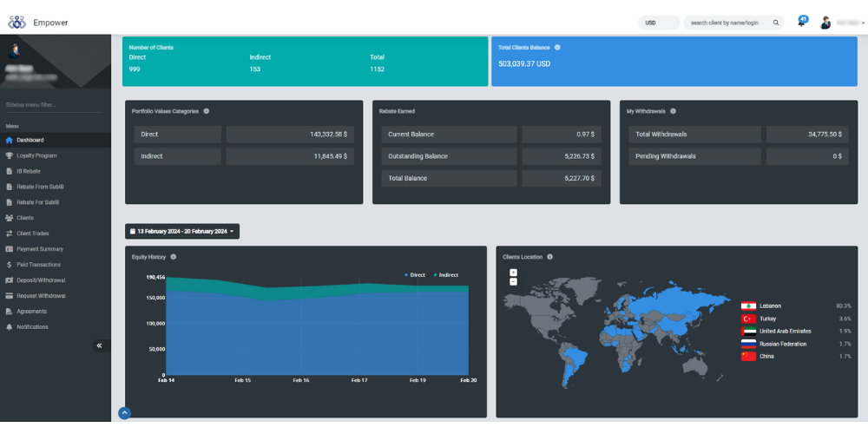Click the scroll-to-top round button
Image resolution: width=868 pixels, height=434 pixels.
(124, 413)
